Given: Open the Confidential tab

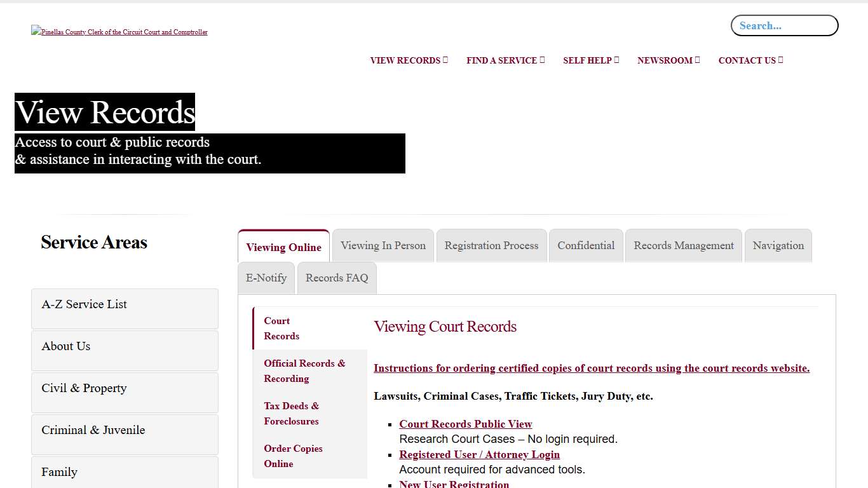Looking at the screenshot, I should pos(586,246).
